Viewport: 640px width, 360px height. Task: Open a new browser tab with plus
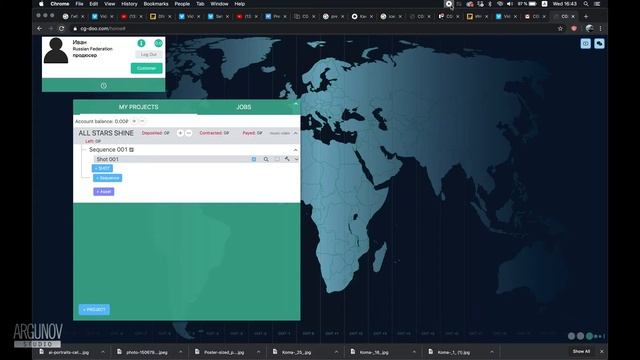pyautogui.click(x=586, y=16)
